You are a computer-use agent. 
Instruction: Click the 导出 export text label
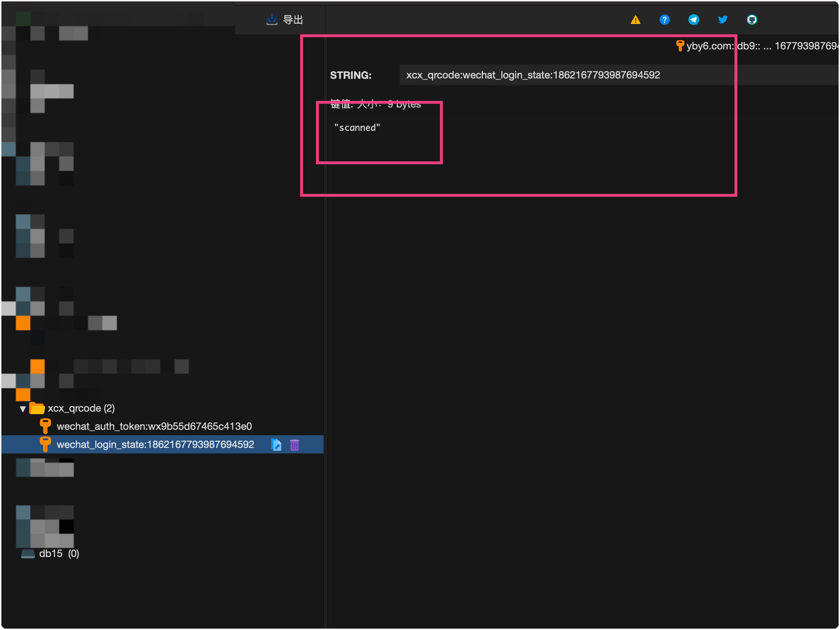click(293, 20)
